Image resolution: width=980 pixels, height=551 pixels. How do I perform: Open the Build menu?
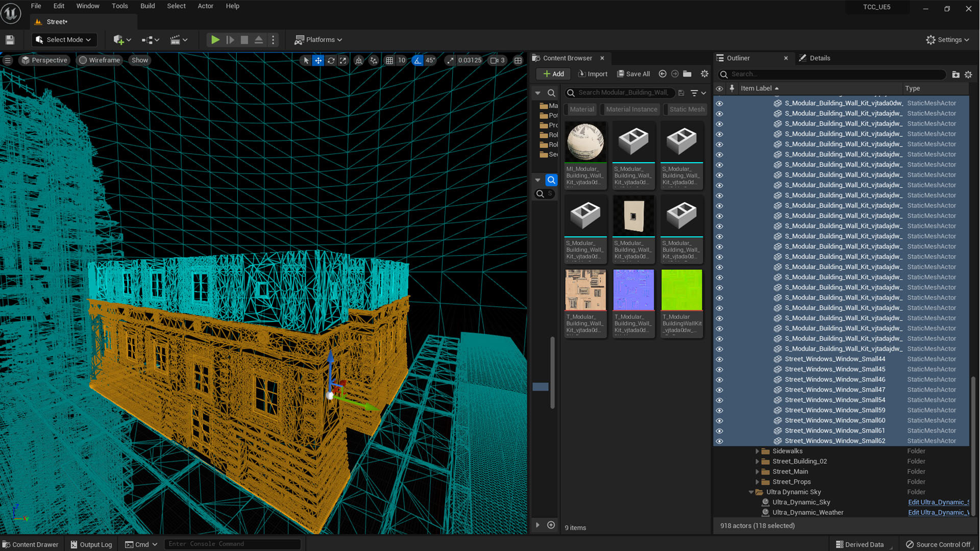point(148,6)
